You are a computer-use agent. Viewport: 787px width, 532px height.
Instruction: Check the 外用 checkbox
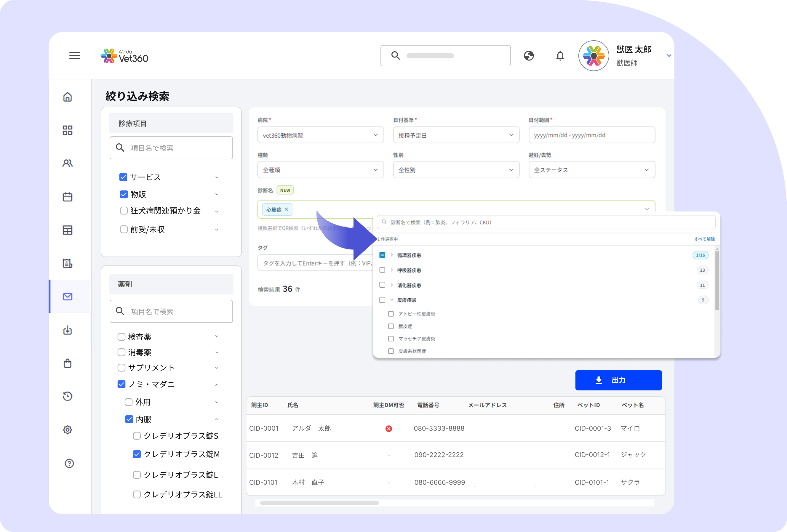(128, 402)
